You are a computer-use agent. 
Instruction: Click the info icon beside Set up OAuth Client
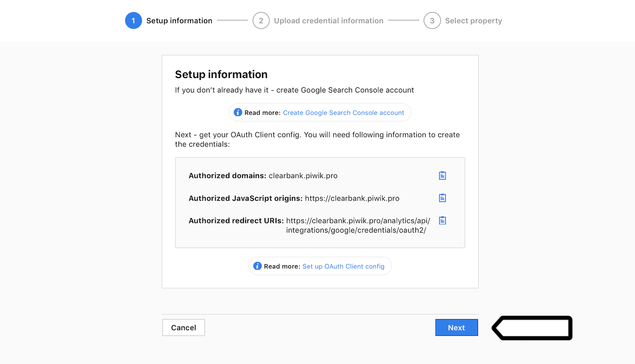[258, 266]
